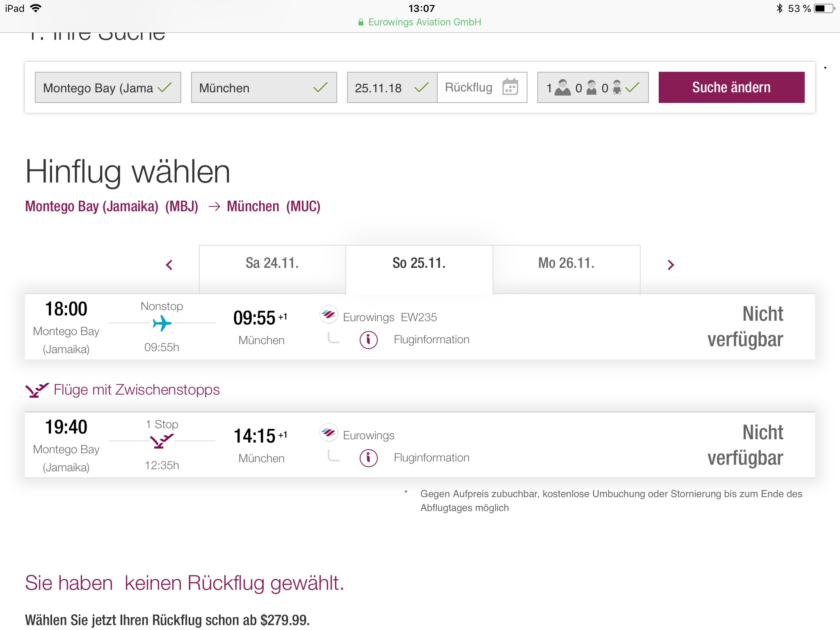Click the blue nonstop airplane icon
The width and height of the screenshot is (840, 630).
162,323
